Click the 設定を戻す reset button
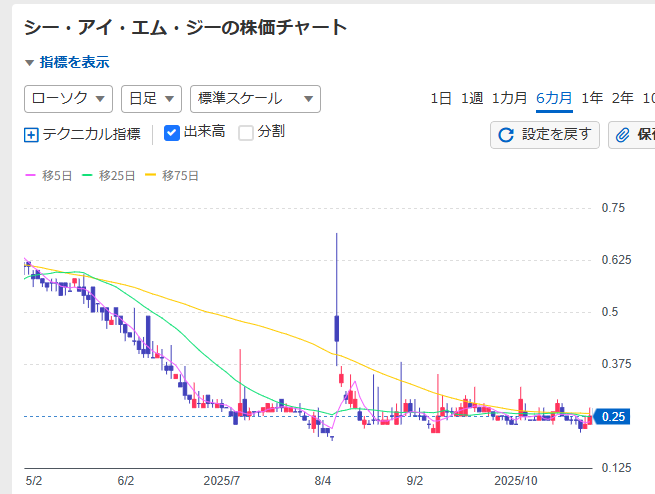The image size is (655, 494). coord(545,134)
